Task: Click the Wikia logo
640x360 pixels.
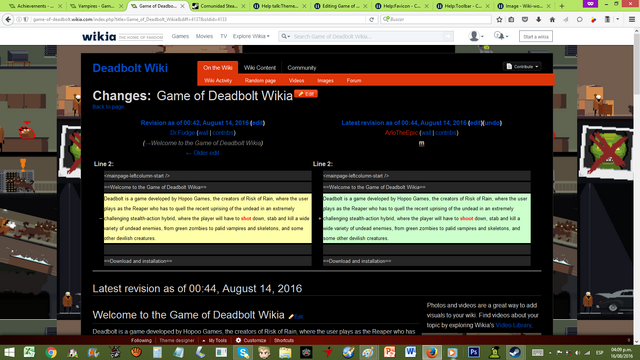Action: pyautogui.click(x=99, y=36)
